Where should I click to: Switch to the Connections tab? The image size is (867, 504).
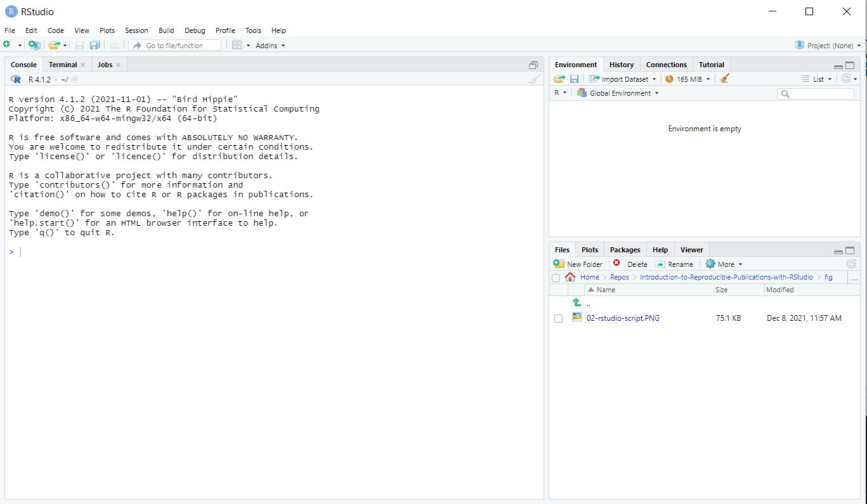666,65
